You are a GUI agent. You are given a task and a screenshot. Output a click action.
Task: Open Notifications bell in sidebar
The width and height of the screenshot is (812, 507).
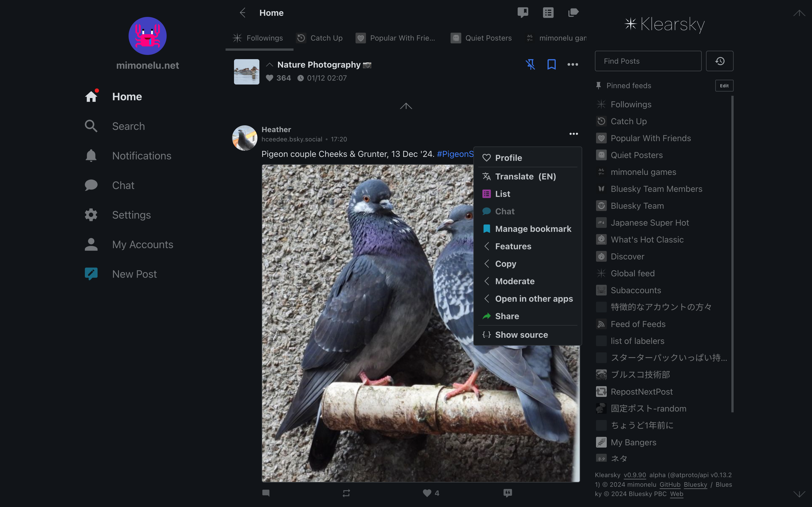point(91,155)
